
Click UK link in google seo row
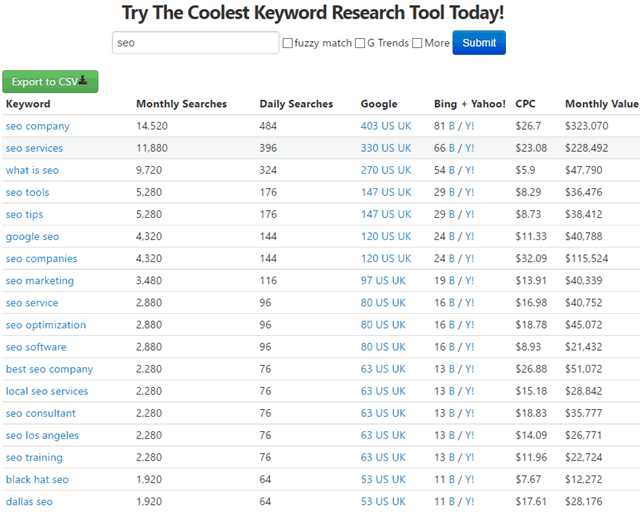click(404, 236)
